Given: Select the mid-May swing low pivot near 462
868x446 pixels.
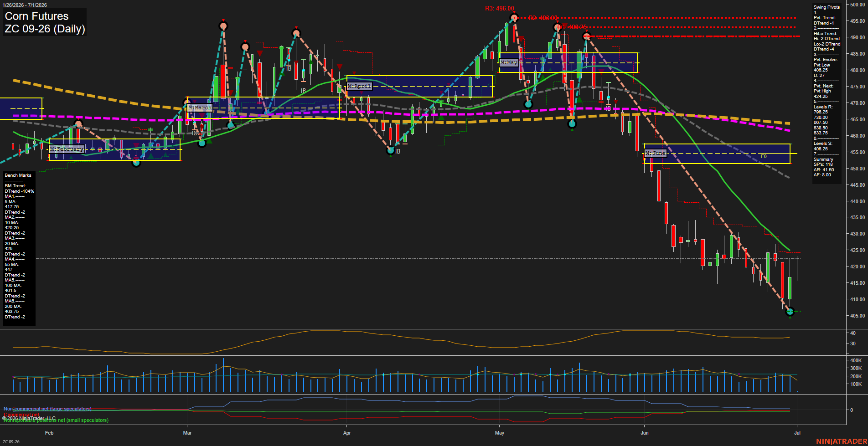Looking at the screenshot, I should 572,123.
